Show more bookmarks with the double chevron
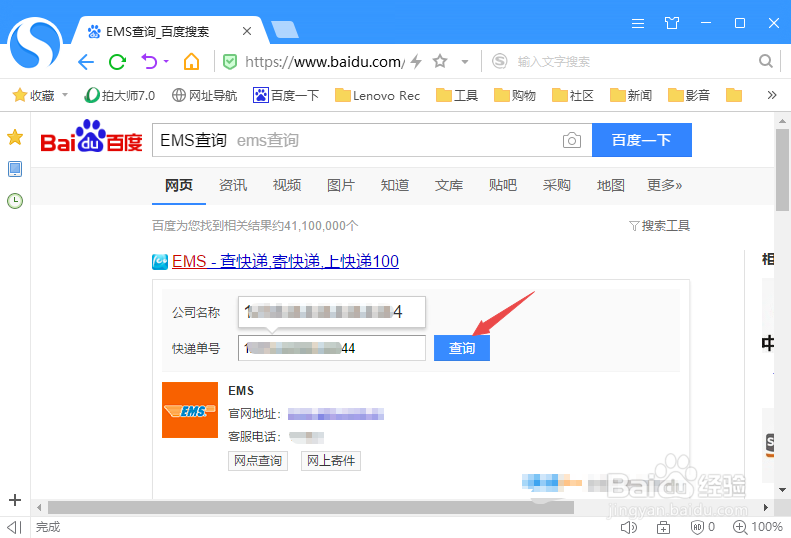Image resolution: width=791 pixels, height=538 pixels. [x=771, y=95]
